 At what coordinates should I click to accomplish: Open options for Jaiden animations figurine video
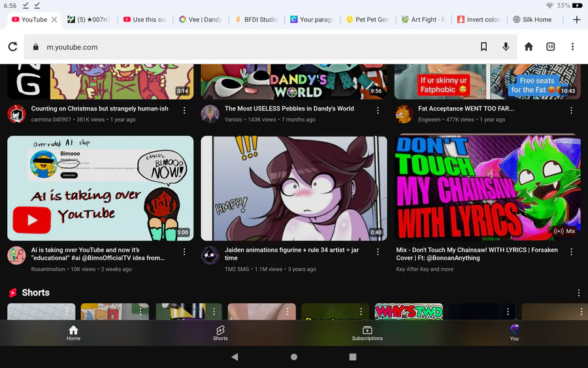378,252
